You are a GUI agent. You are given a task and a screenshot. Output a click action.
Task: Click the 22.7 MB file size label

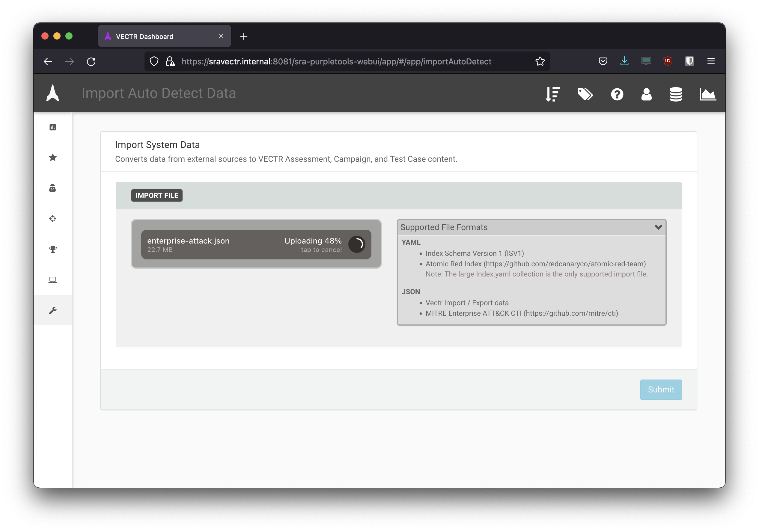point(160,250)
